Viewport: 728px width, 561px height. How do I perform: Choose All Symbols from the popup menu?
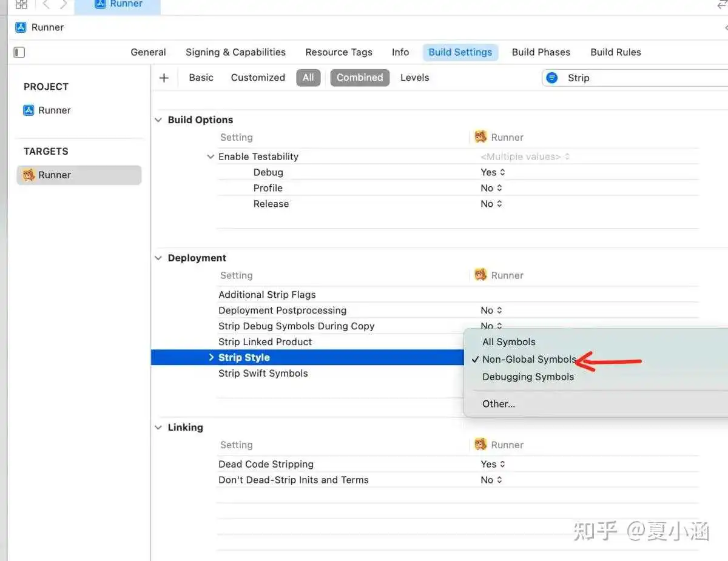click(509, 342)
